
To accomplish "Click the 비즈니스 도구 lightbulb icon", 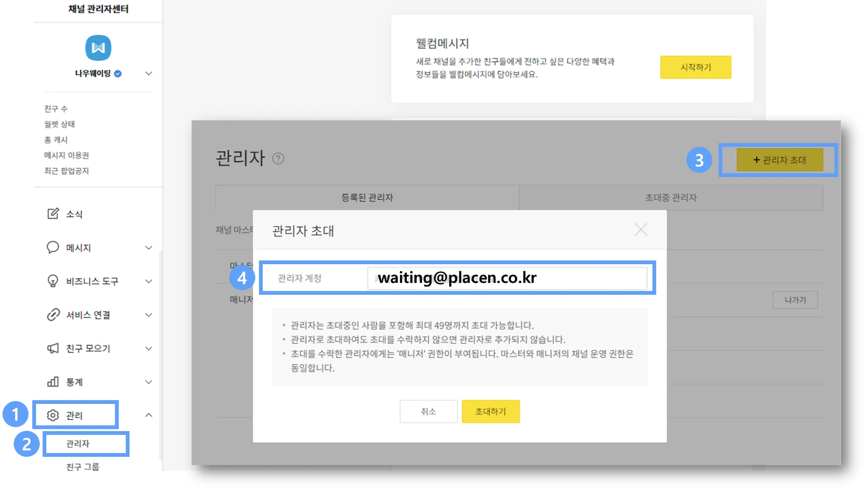I will click(53, 281).
